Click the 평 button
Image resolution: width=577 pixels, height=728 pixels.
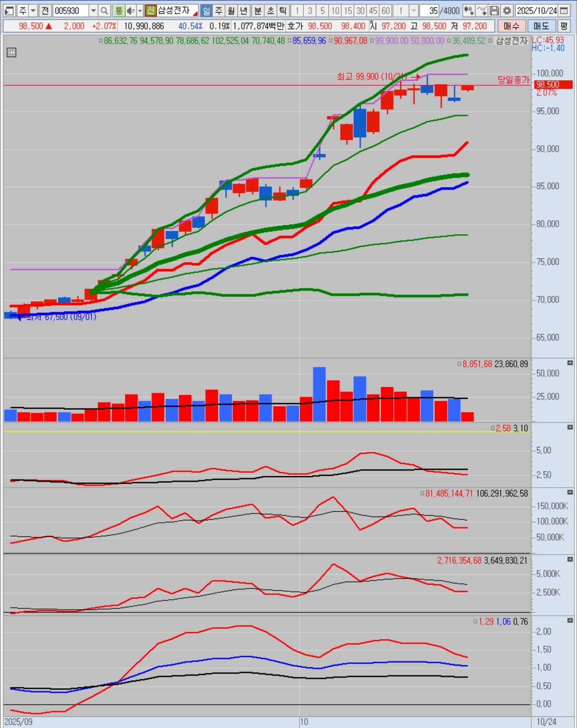[x=564, y=26]
